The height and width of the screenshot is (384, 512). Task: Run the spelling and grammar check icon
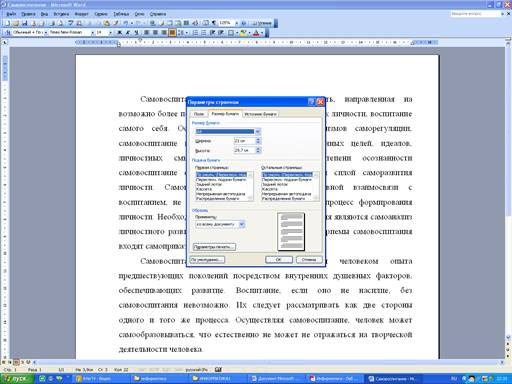coord(70,23)
